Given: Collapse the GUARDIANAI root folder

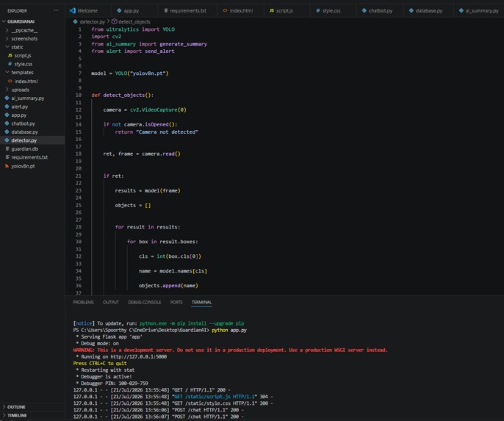Looking at the screenshot, I should click(4, 21).
